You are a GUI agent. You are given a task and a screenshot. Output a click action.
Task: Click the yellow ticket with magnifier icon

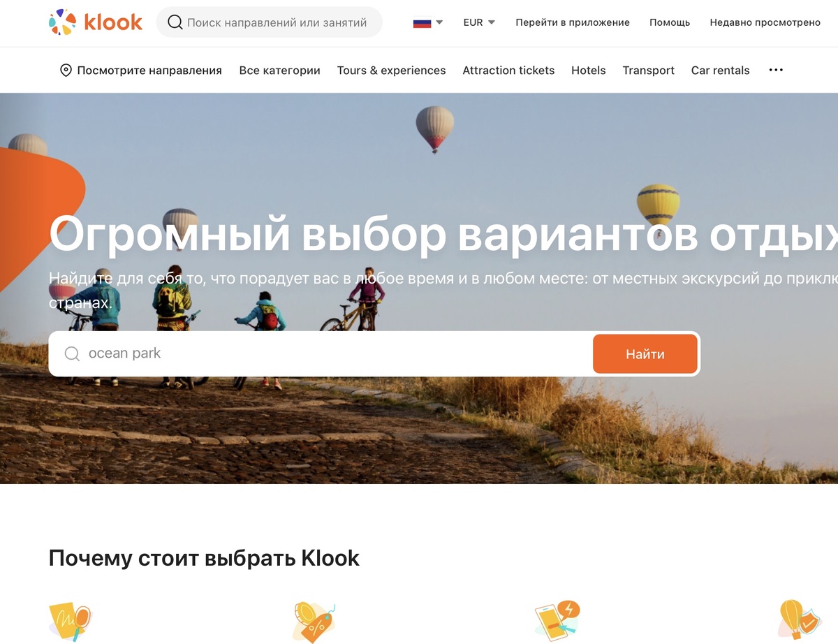point(70,621)
